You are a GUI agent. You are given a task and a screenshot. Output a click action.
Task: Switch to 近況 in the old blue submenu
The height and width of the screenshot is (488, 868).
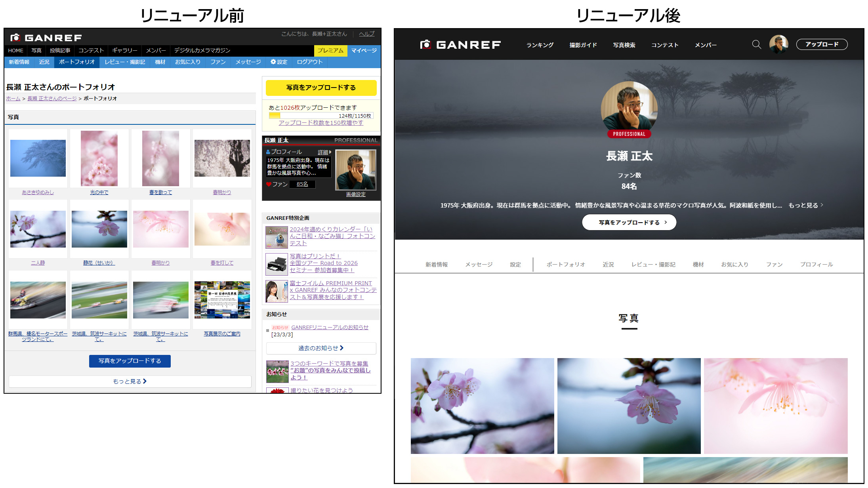click(x=44, y=62)
